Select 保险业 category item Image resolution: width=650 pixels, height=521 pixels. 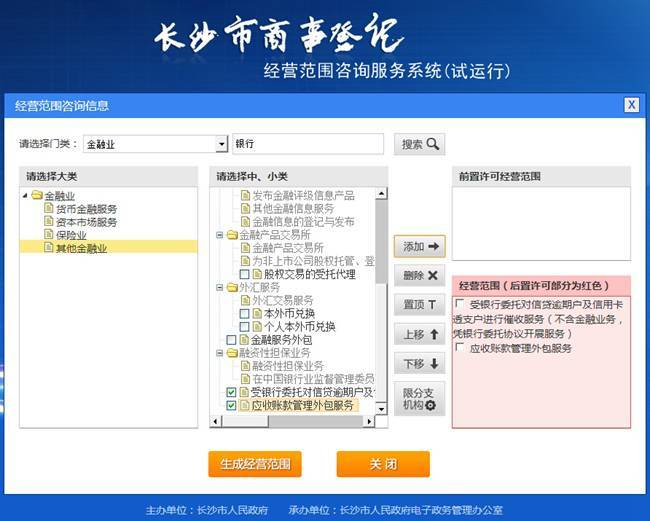(71, 235)
